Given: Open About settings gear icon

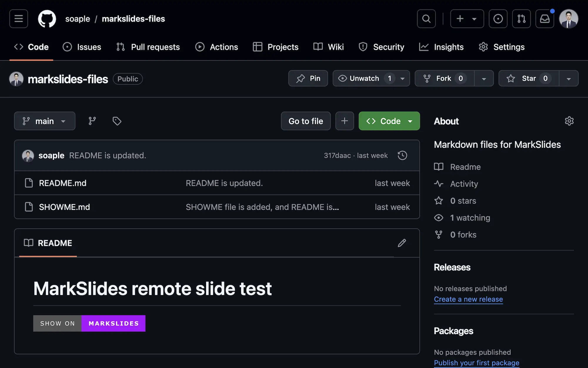Looking at the screenshot, I should click(569, 121).
